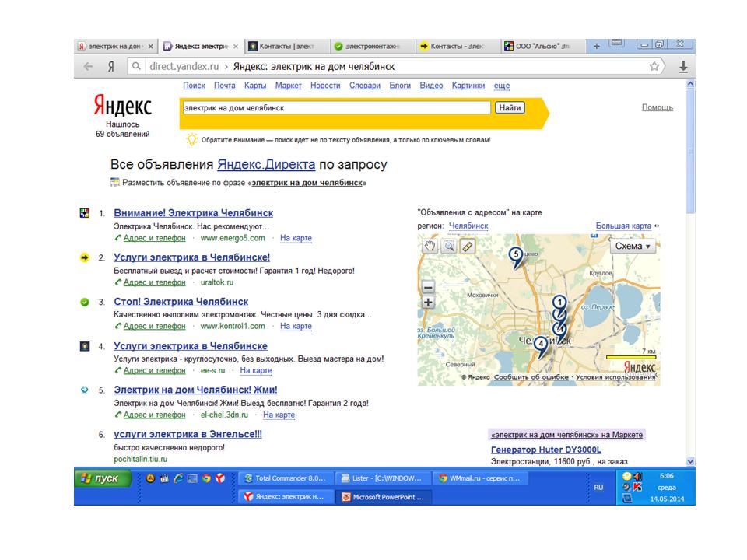Switch to Total Commander 8.0 in the taskbar
Image resolution: width=747 pixels, height=560 pixels.
tap(286, 478)
